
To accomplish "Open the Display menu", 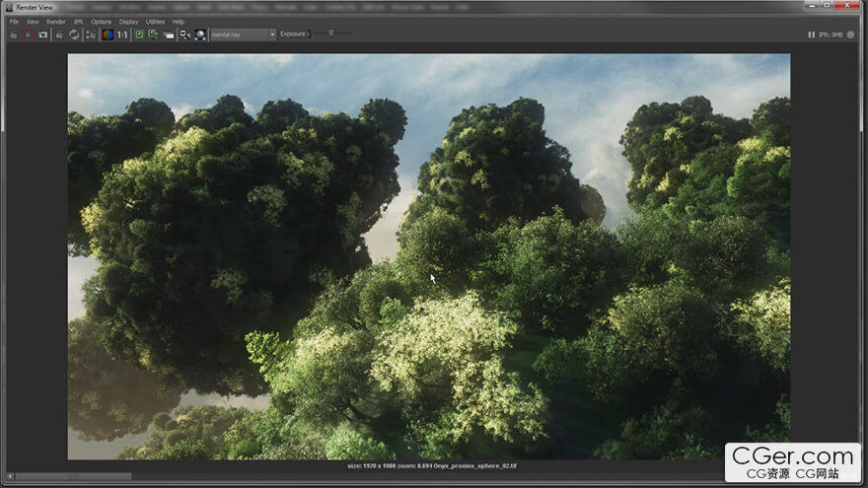I will click(x=128, y=21).
